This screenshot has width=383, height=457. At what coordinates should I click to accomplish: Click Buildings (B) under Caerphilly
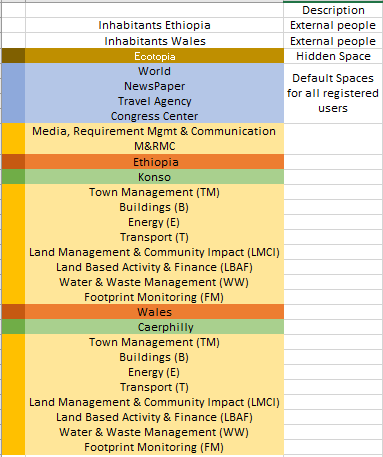click(x=154, y=357)
